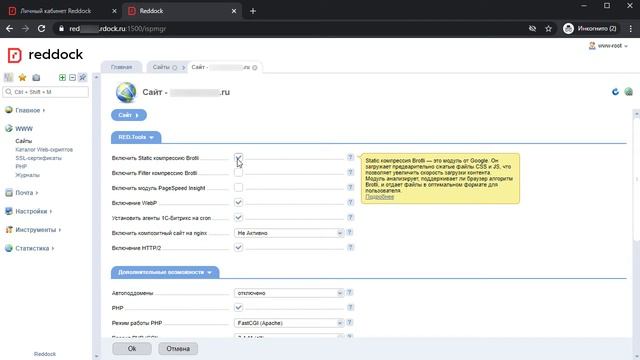Viewport: 640px width, 360px height.
Task: Click the blue Сайт button
Action: click(x=129, y=115)
